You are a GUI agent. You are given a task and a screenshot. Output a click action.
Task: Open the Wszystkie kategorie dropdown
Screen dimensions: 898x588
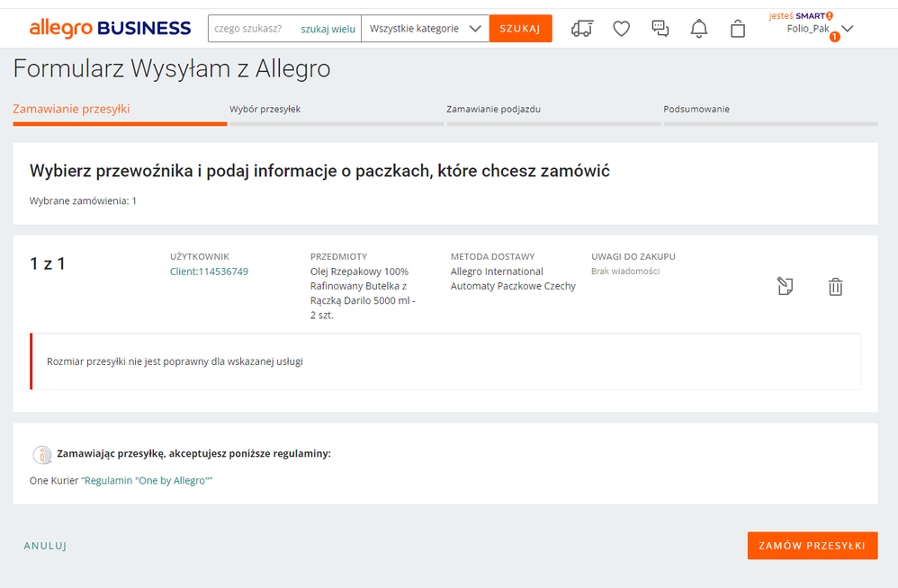click(x=425, y=29)
